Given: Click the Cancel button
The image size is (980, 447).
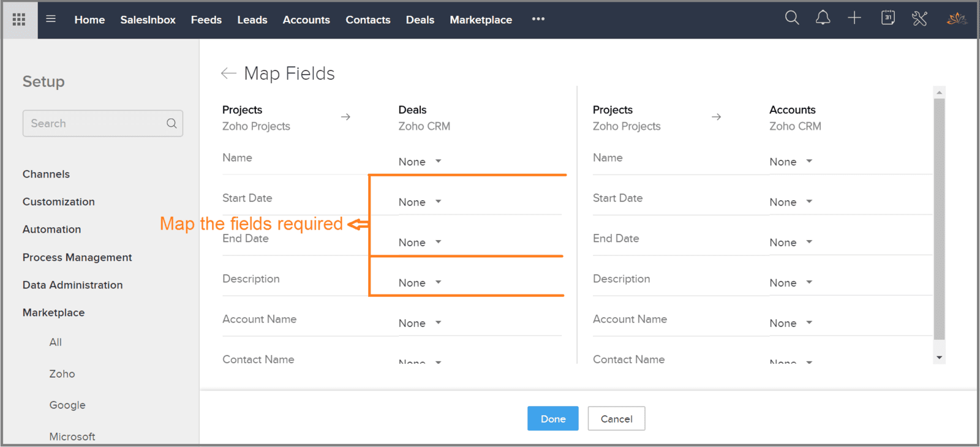Looking at the screenshot, I should 616,418.
